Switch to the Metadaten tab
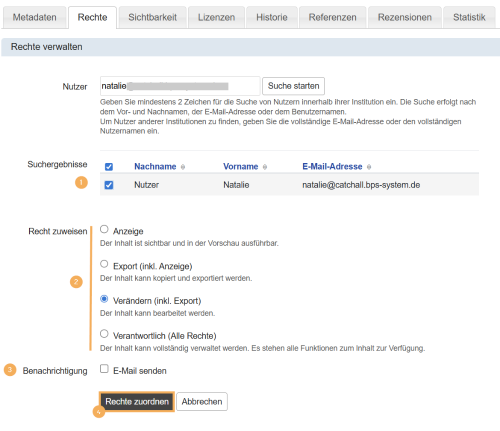This screenshot has width=500, height=431. click(x=35, y=17)
